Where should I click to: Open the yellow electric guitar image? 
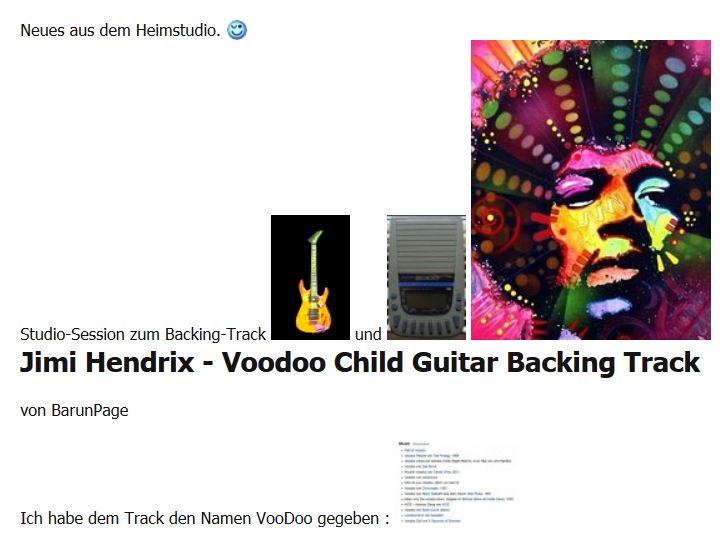(x=310, y=277)
